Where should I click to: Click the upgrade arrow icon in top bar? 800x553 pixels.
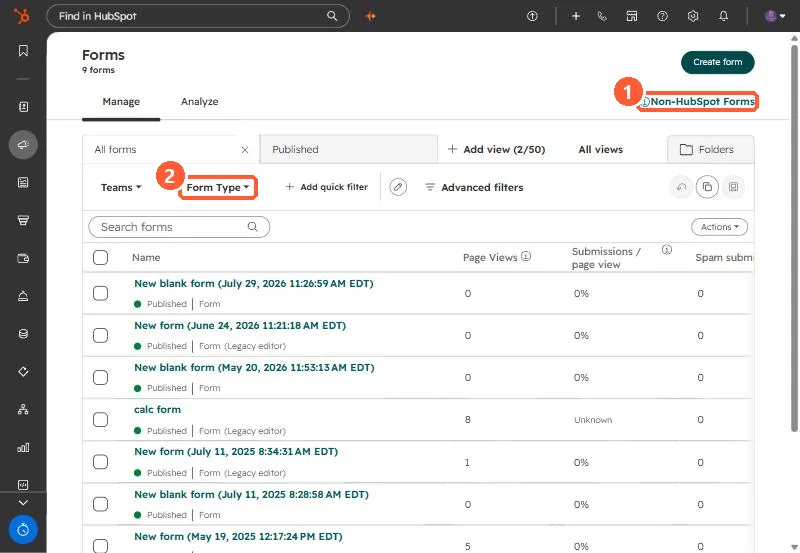click(x=532, y=16)
